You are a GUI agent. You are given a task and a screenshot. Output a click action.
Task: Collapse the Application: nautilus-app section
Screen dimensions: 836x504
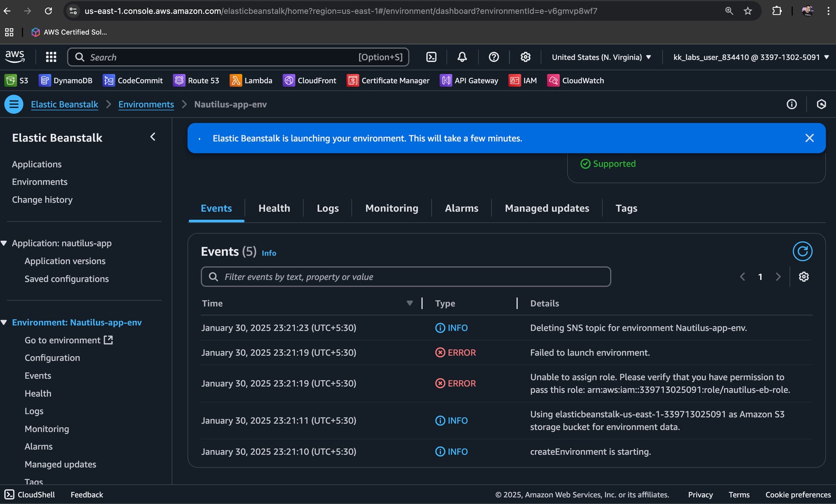[4, 243]
